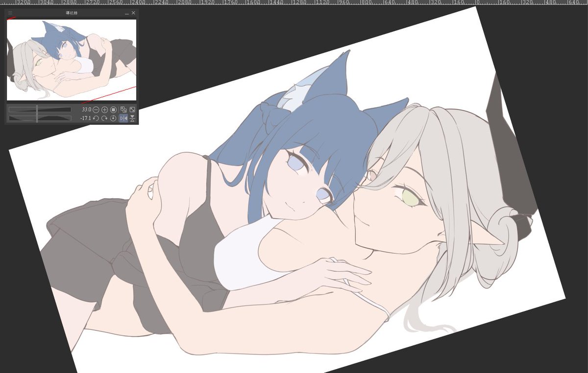This screenshot has height=373, width=588.
Task: Click the rotation value -17.1 field
Action: [86, 118]
